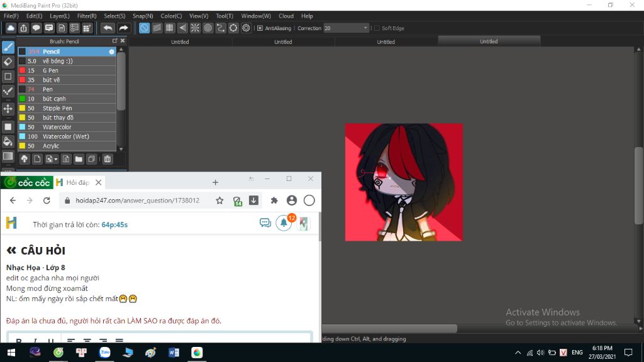Open the browser extensions puzzle icon
644x362 pixels.
274,200
